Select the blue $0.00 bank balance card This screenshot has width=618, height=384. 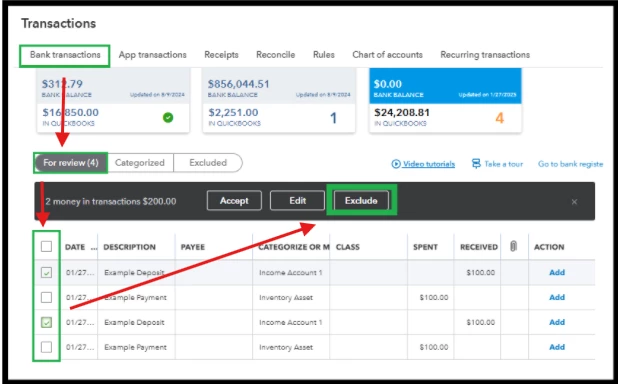click(445, 100)
